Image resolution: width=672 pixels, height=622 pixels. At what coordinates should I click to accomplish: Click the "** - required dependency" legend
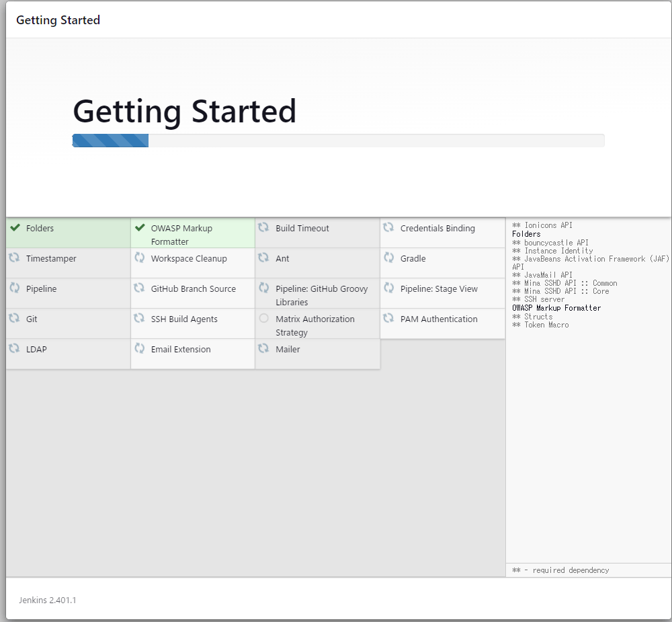[560, 570]
